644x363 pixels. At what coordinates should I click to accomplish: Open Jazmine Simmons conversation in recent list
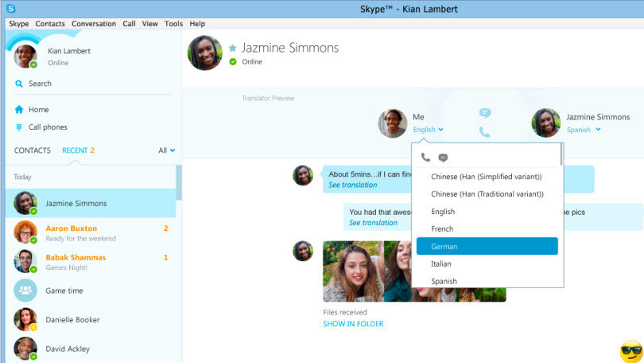point(91,203)
